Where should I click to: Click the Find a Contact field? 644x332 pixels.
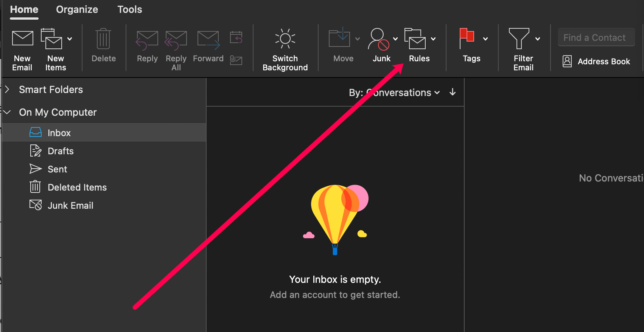click(596, 37)
